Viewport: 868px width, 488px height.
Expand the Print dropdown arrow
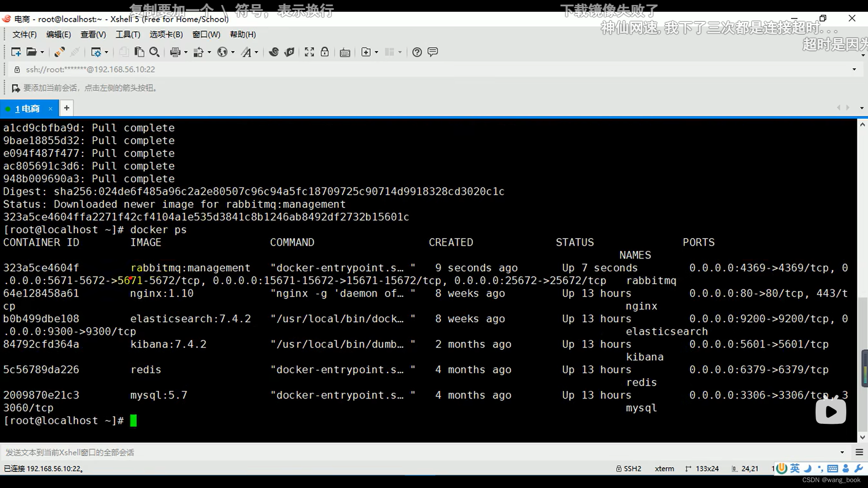(x=186, y=52)
